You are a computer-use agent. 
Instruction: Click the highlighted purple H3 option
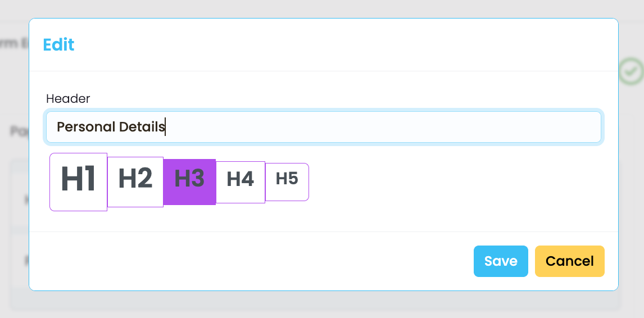[190, 182]
